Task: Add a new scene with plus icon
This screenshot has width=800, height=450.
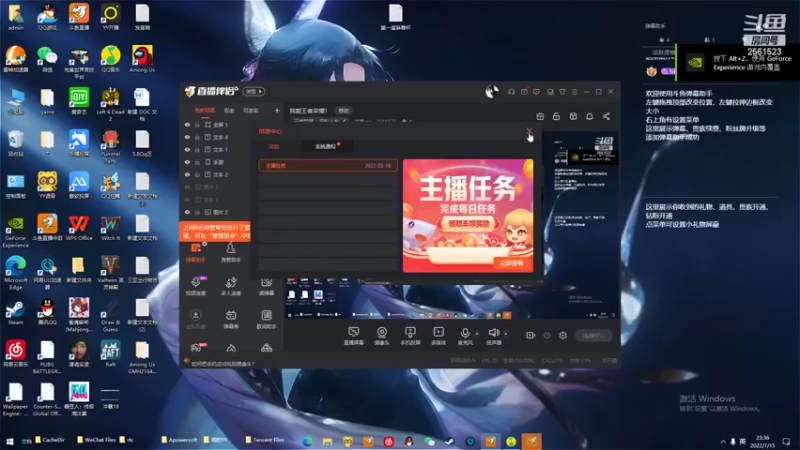Action: coord(277,110)
